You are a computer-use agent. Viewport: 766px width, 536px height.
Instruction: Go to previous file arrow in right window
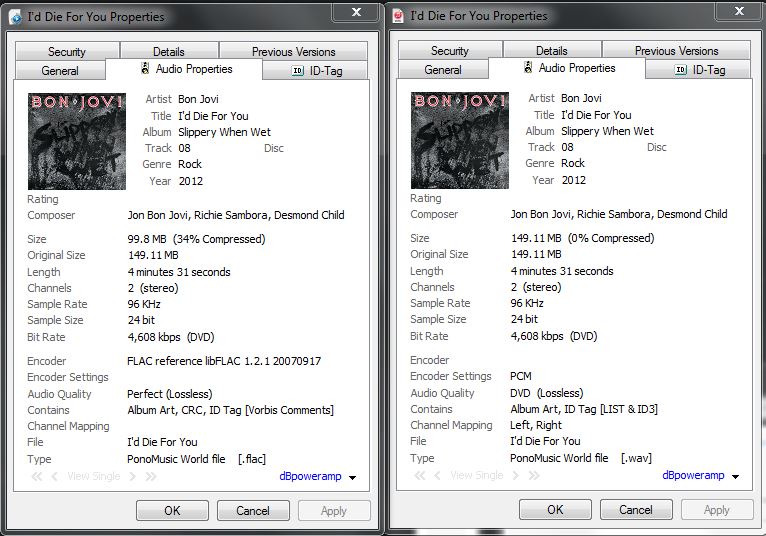tap(437, 475)
